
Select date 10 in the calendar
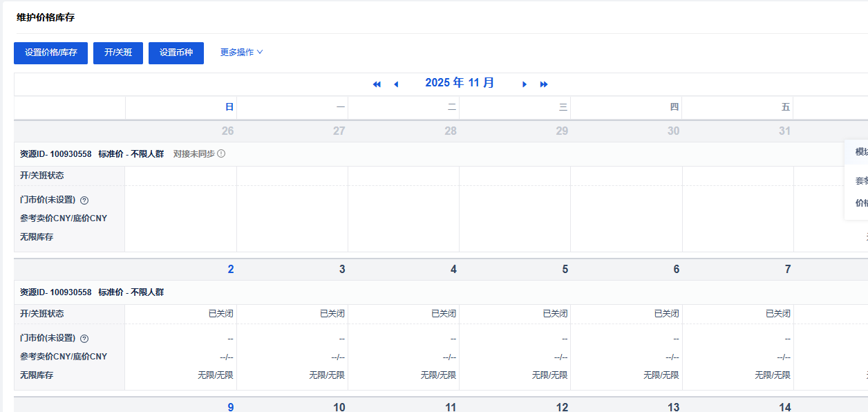coord(339,407)
